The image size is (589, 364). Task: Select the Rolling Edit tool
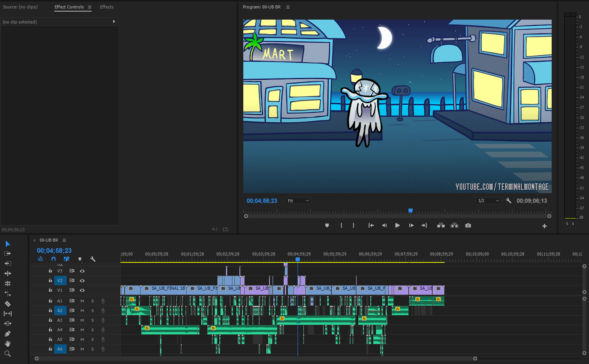(8, 284)
